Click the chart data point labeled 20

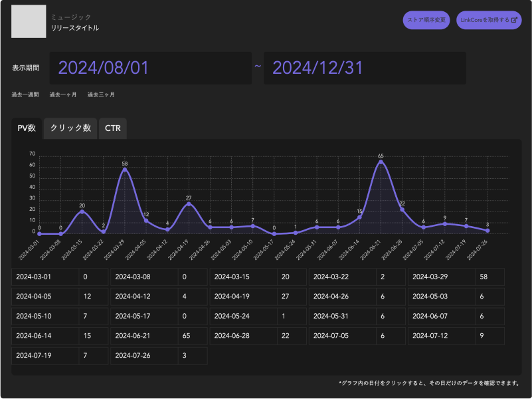[82, 211]
